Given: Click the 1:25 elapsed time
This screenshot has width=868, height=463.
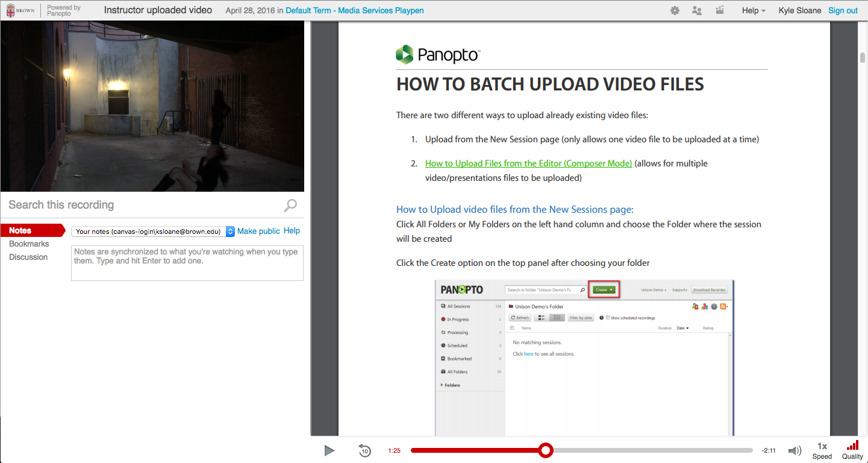Looking at the screenshot, I should coord(395,450).
